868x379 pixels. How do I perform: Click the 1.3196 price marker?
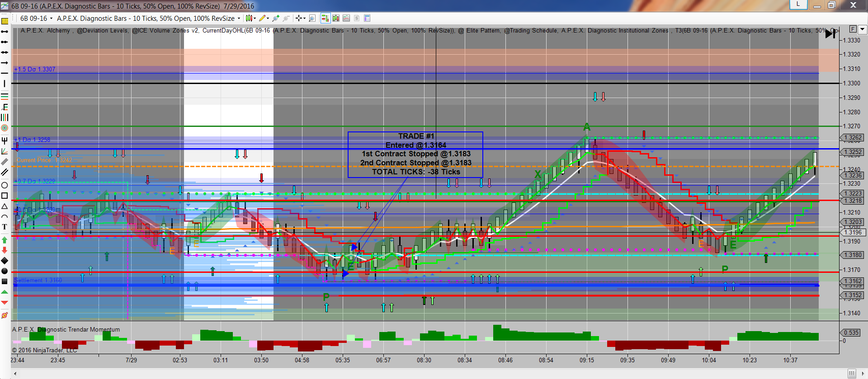[853, 233]
